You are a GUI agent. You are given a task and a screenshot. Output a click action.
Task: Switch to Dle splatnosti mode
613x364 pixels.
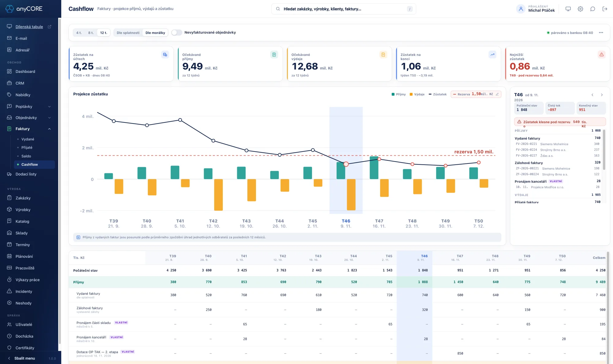tap(128, 33)
